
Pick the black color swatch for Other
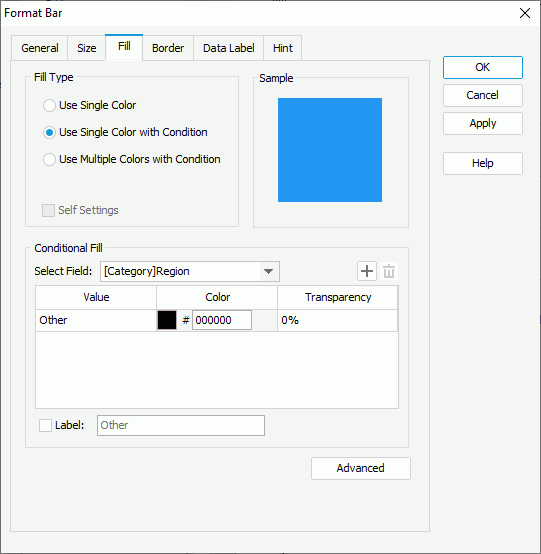[x=167, y=320]
